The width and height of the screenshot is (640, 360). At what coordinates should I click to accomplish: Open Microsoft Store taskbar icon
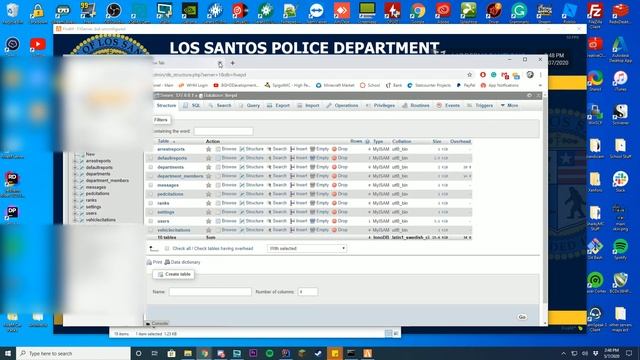171,353
